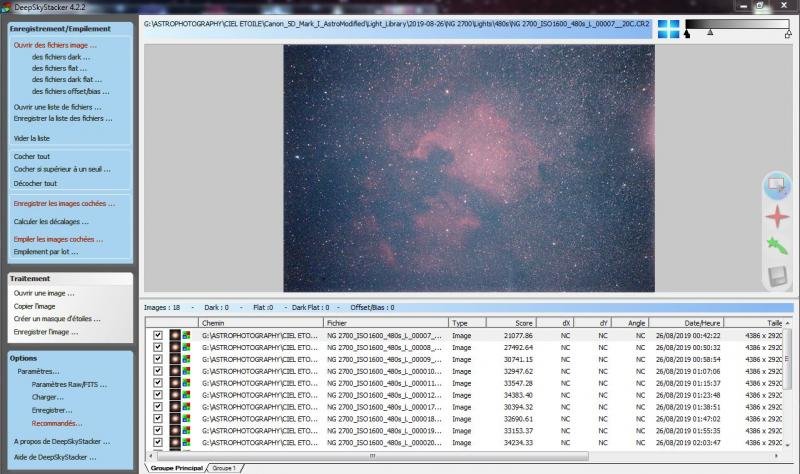The image size is (800, 474).
Task: Click 'Calculer les décalages'
Action: (x=51, y=221)
